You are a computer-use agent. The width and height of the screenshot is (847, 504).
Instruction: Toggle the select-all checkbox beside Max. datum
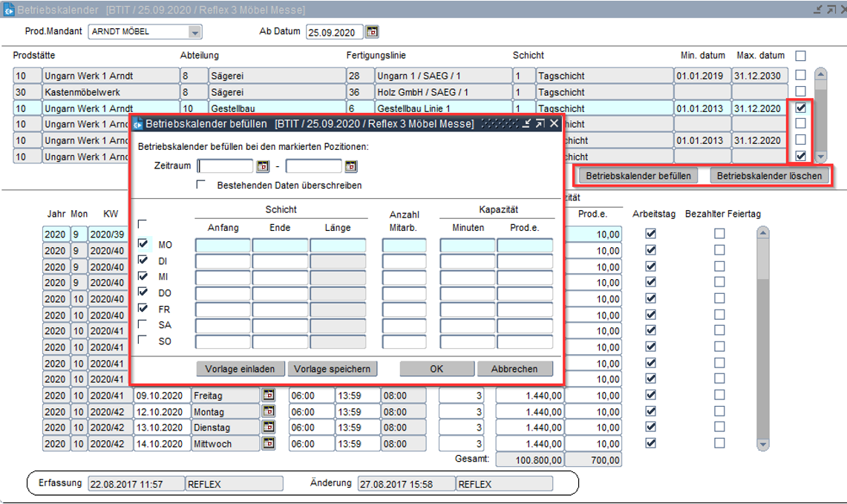coord(800,56)
